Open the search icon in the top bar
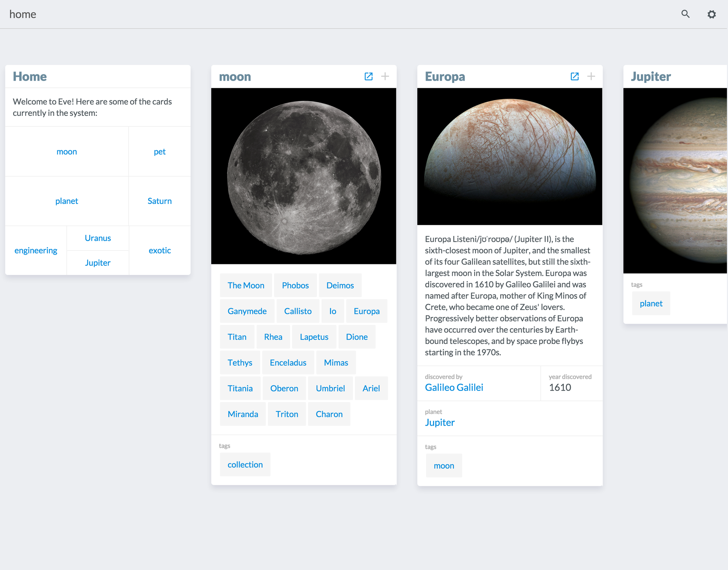The height and width of the screenshot is (570, 728). pos(685,14)
